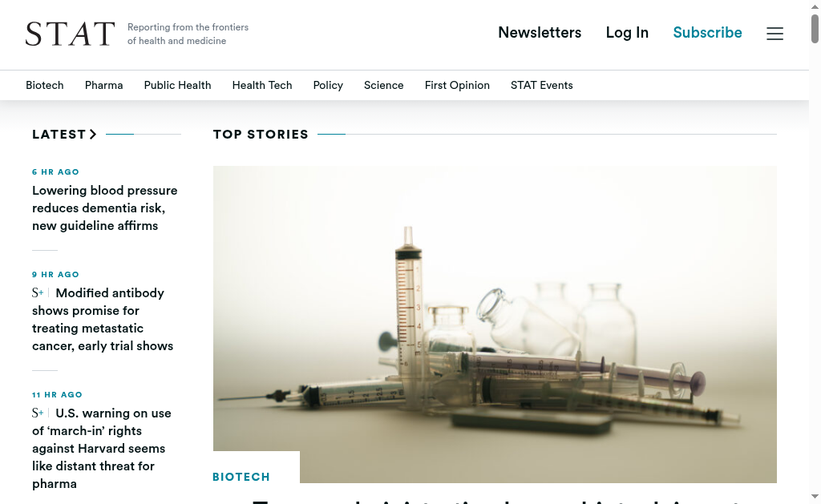Read the blood pressure dementia risk article
The width and height of the screenshot is (821, 504).
click(x=105, y=208)
